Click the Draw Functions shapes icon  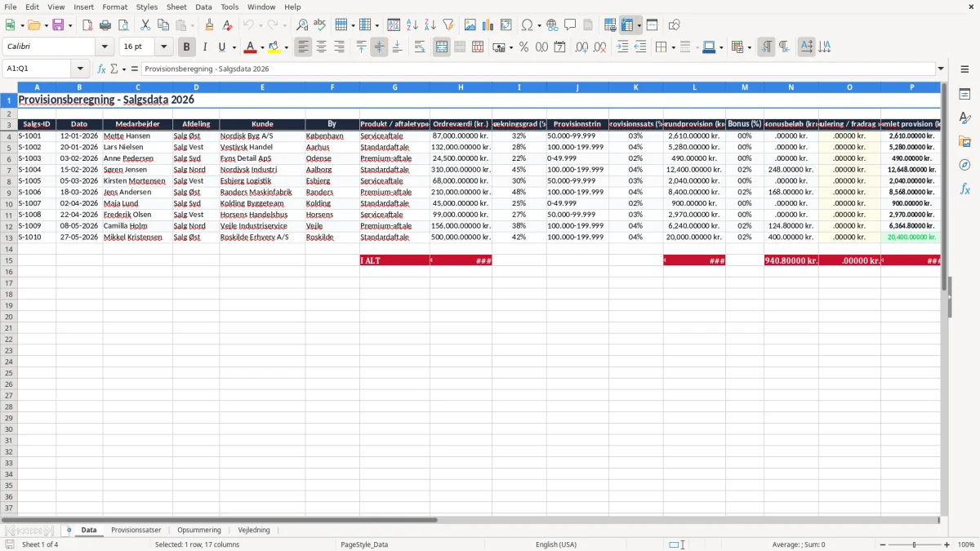click(675, 25)
